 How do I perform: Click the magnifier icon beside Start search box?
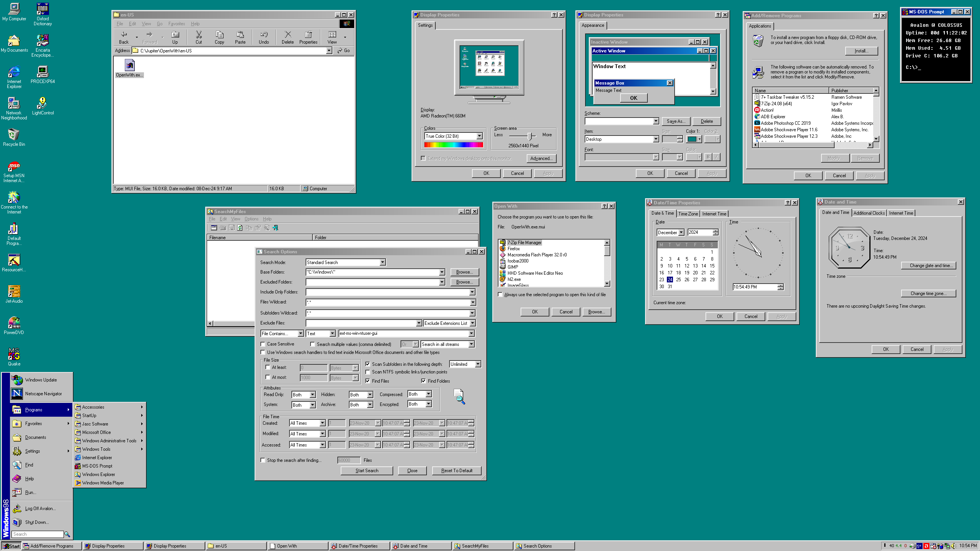pos(67,535)
